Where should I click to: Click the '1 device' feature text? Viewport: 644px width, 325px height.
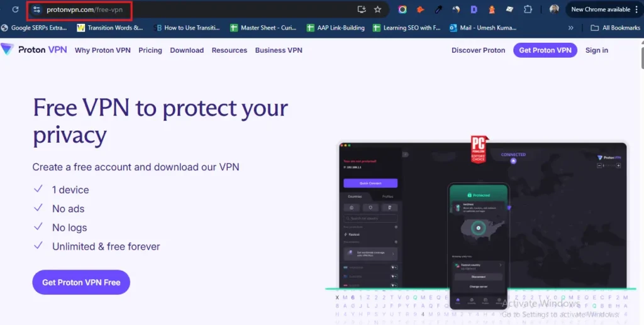tap(70, 190)
